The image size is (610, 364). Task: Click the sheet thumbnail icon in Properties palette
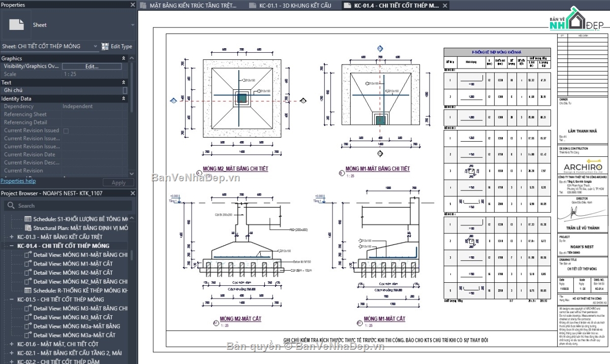click(x=17, y=24)
